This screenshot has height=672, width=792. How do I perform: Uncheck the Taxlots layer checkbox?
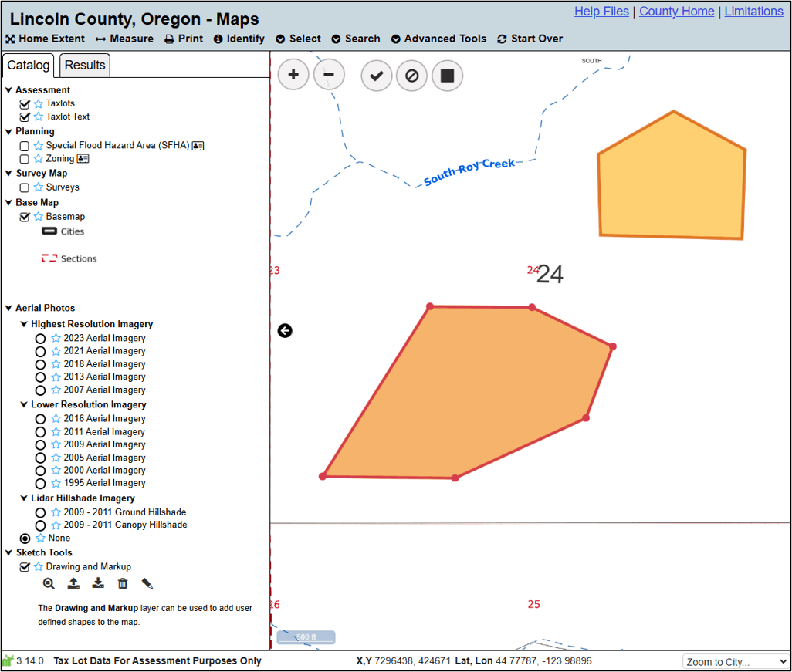tap(25, 104)
